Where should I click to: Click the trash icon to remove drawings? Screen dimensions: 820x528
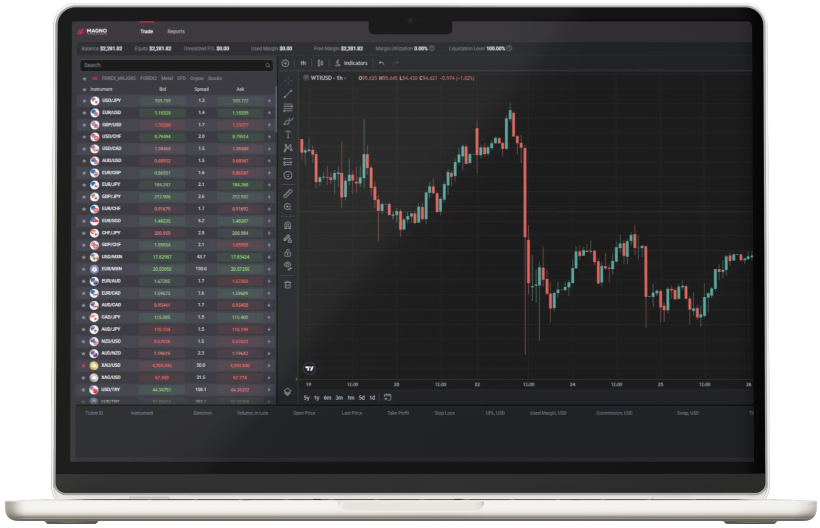(288, 284)
